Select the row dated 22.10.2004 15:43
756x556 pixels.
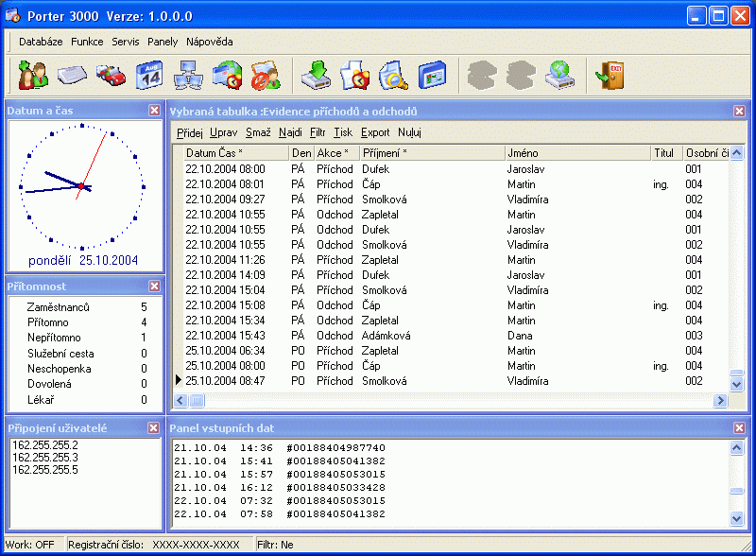point(456,336)
